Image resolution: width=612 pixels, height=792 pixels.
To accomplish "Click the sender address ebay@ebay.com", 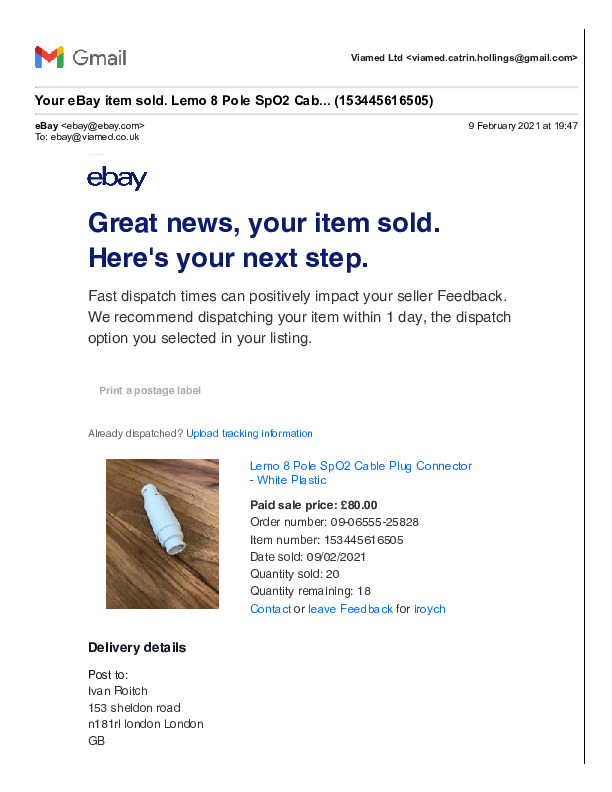I will click(x=102, y=125).
